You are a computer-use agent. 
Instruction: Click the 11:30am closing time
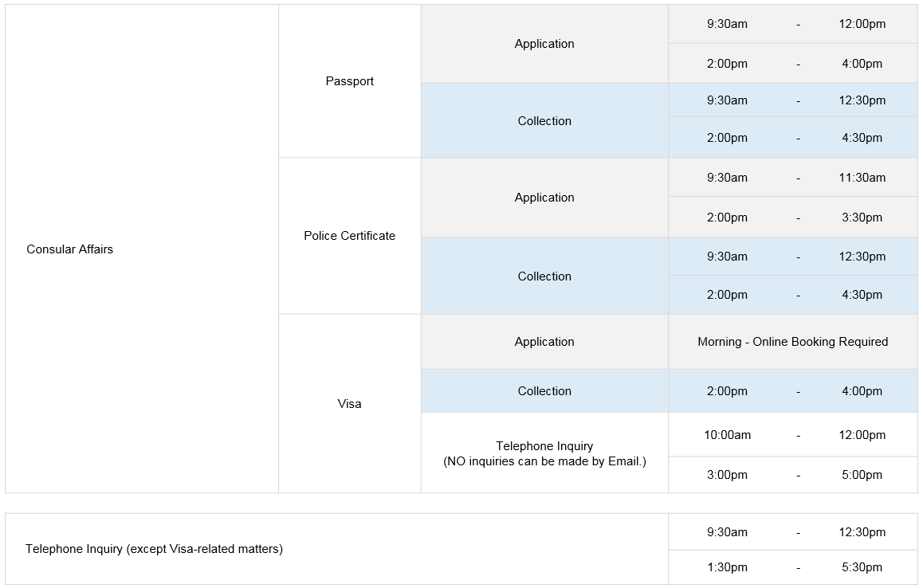point(862,178)
